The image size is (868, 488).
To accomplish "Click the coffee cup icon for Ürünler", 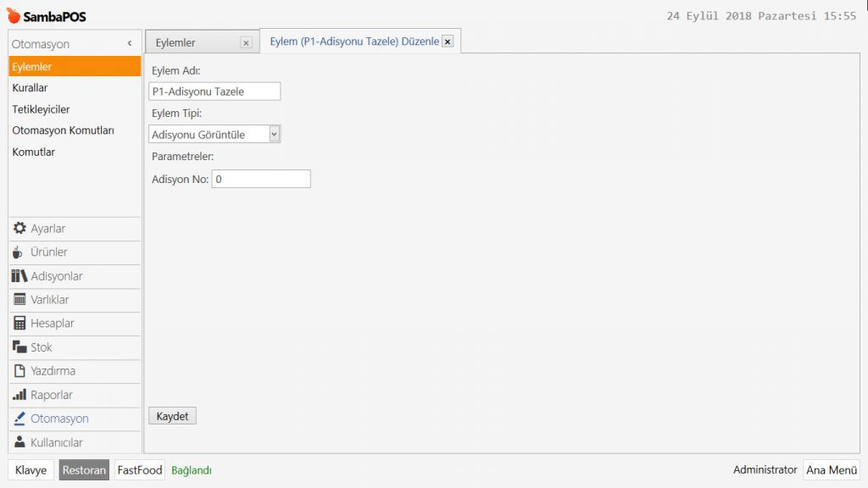I will 19,252.
